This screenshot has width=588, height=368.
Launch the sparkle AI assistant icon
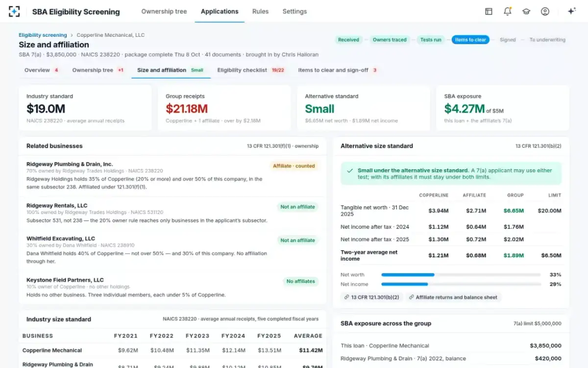(571, 11)
